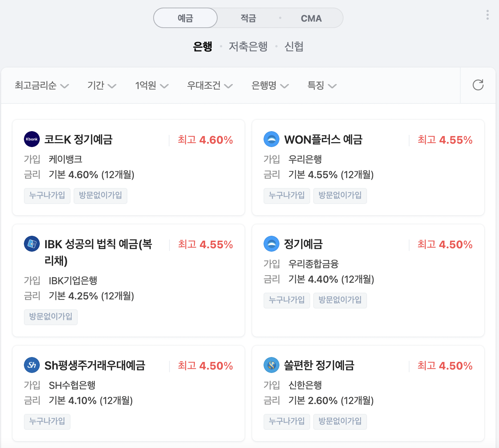Select the 은행 category
This screenshot has height=448, width=499.
pos(202,46)
